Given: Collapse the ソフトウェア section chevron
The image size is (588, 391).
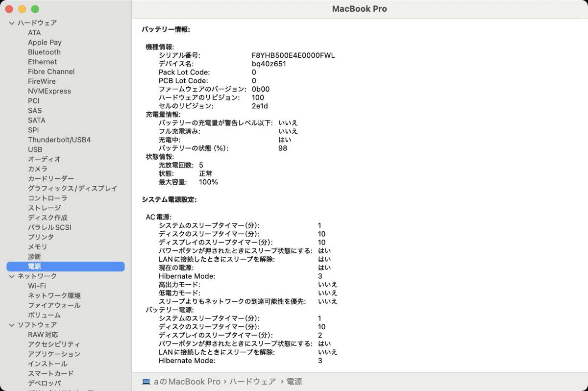Looking at the screenshot, I should click(x=12, y=325).
